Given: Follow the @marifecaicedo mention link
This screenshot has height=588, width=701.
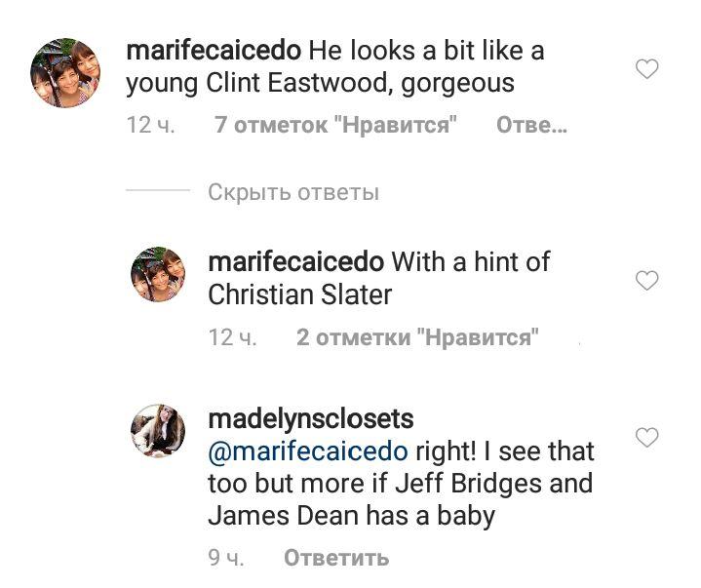Looking at the screenshot, I should click(307, 452).
